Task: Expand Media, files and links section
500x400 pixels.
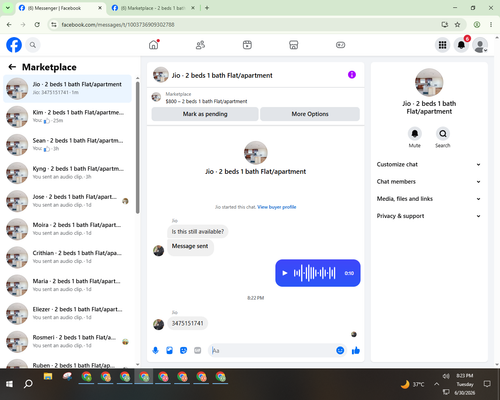Action: pyautogui.click(x=429, y=199)
